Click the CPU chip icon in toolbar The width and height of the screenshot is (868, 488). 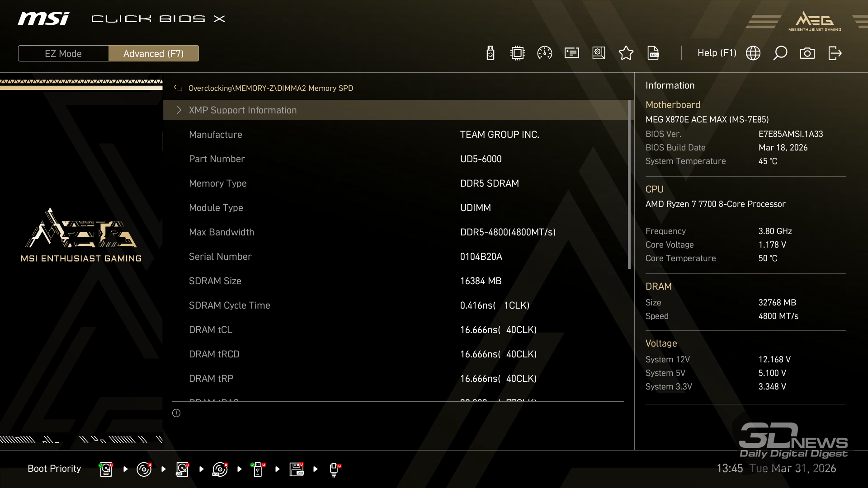(517, 53)
